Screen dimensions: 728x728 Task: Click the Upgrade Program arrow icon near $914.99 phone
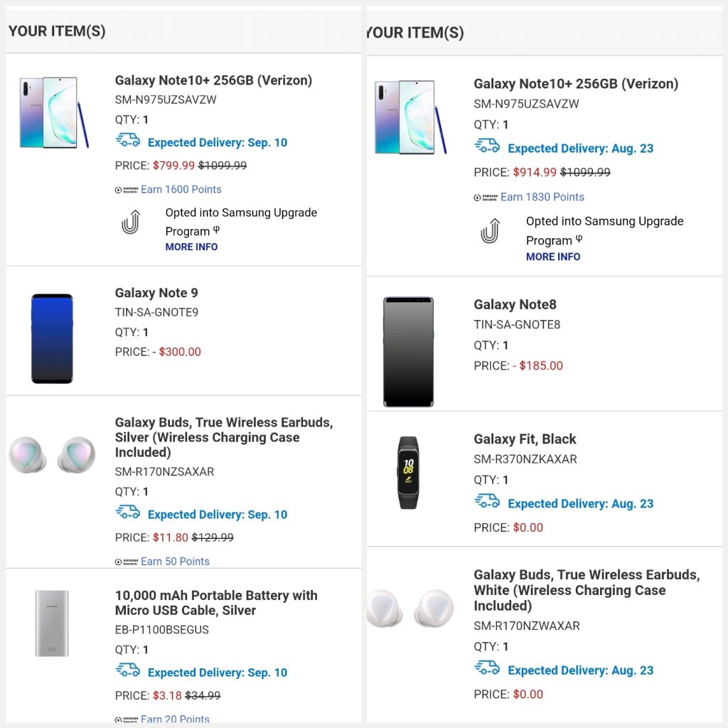[490, 231]
